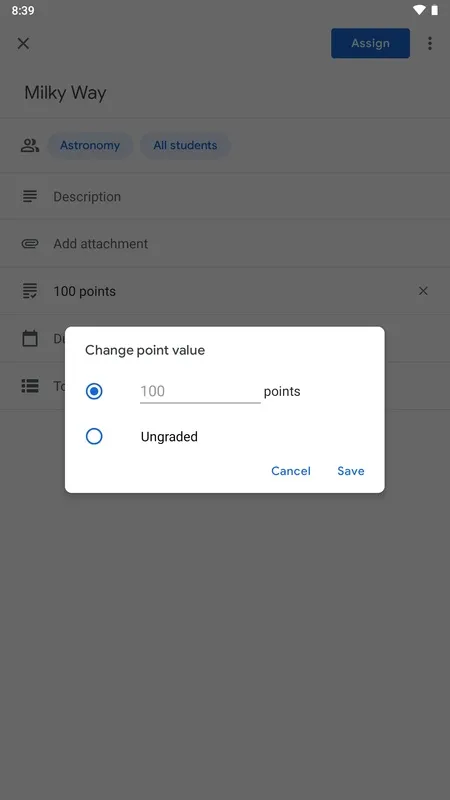Tap the paperclip attachment icon

tap(30, 243)
